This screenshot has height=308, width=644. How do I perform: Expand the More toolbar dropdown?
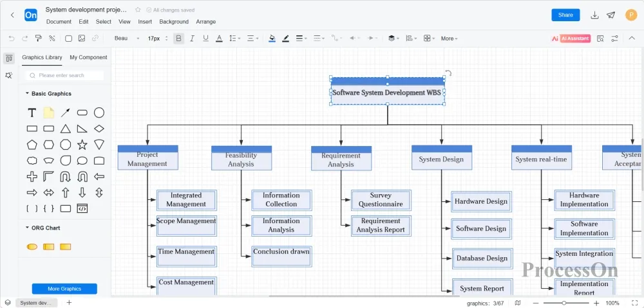coord(449,39)
